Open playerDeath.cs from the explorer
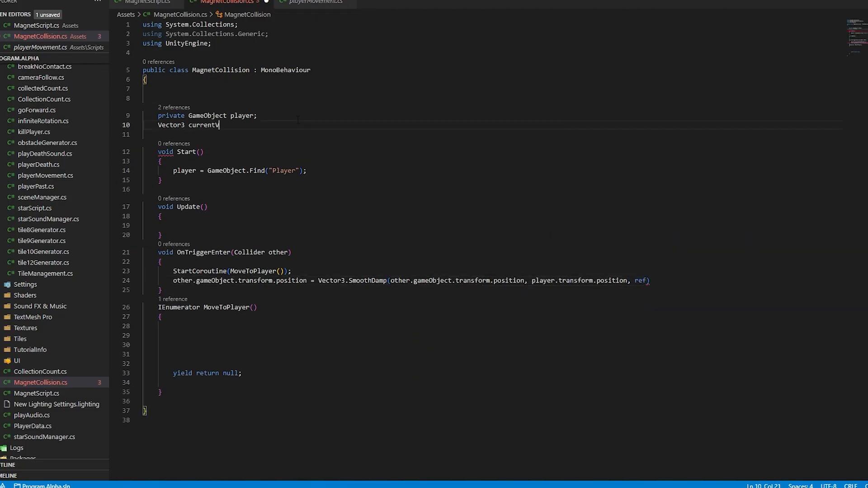This screenshot has width=868, height=488. (x=38, y=164)
